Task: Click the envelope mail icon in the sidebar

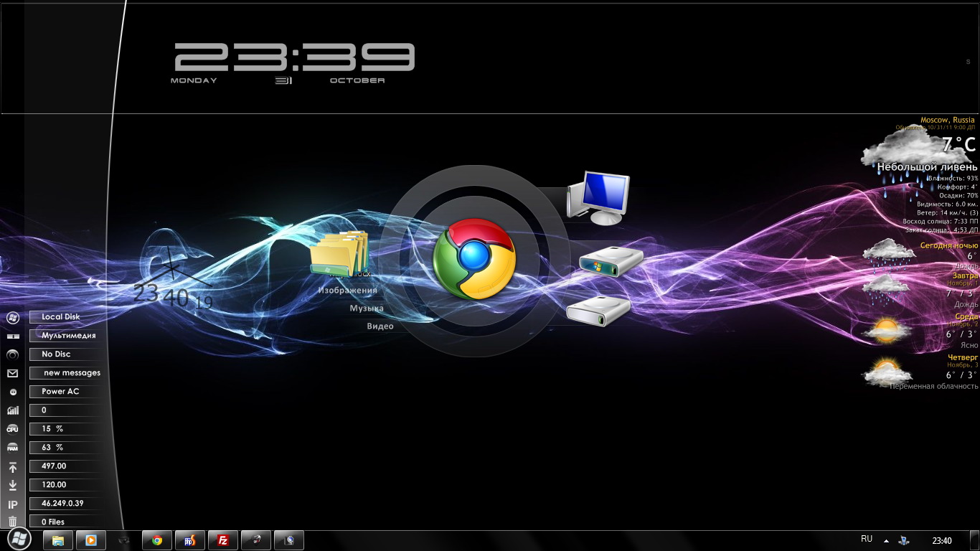Action: (x=12, y=373)
